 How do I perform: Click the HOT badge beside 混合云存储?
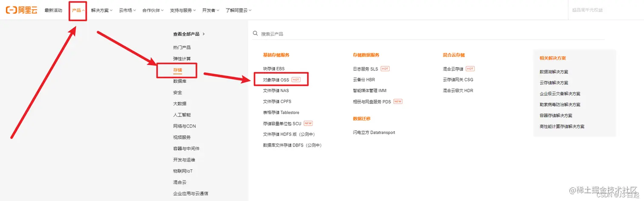[470, 69]
